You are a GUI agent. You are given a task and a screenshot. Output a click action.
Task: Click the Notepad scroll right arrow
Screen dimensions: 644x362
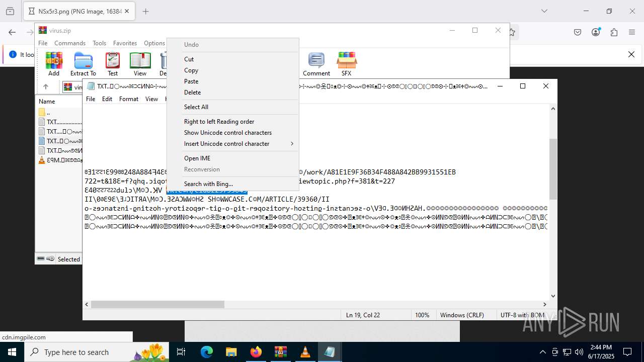[545, 304]
